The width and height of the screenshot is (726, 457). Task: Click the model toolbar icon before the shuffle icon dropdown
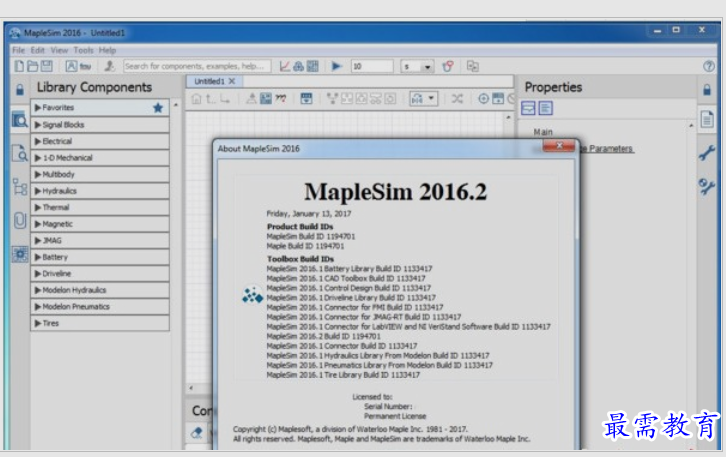(x=417, y=99)
